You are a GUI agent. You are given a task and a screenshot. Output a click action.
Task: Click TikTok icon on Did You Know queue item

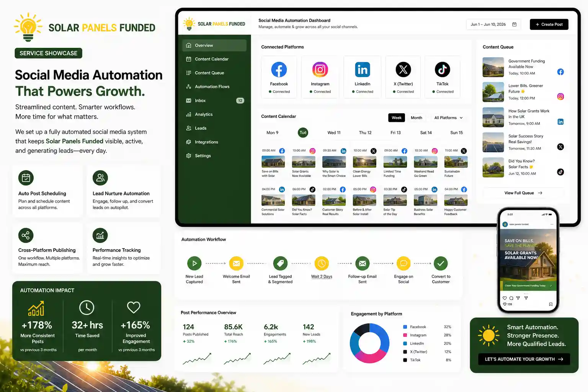click(560, 172)
